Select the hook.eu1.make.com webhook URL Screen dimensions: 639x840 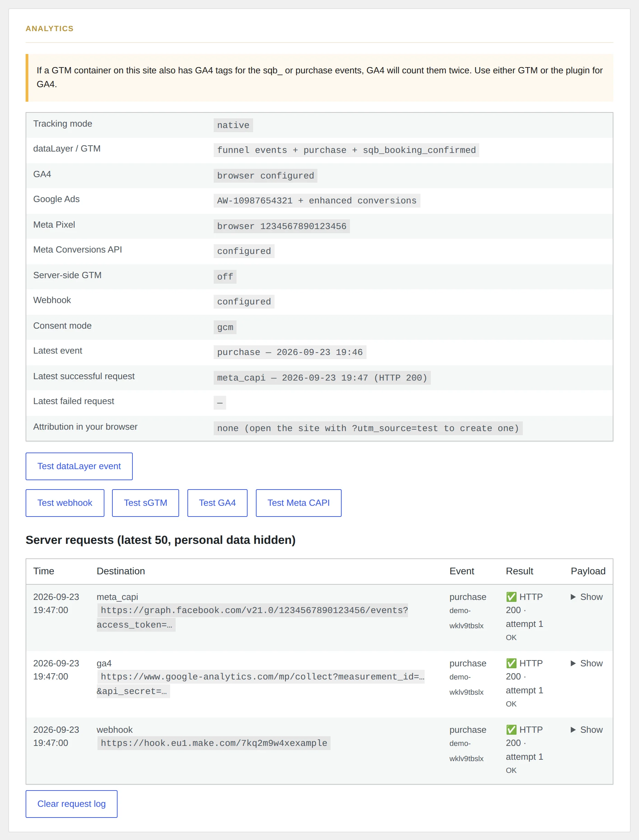pyautogui.click(x=214, y=743)
